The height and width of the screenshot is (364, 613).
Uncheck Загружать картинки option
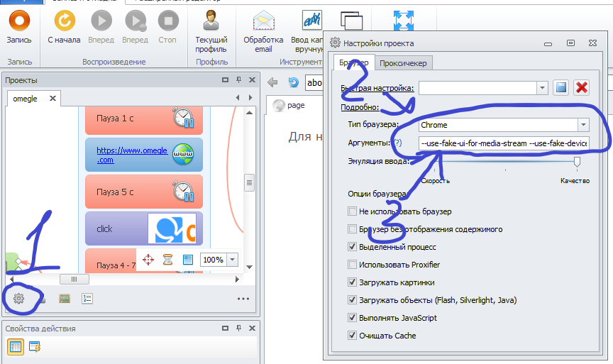pos(353,282)
